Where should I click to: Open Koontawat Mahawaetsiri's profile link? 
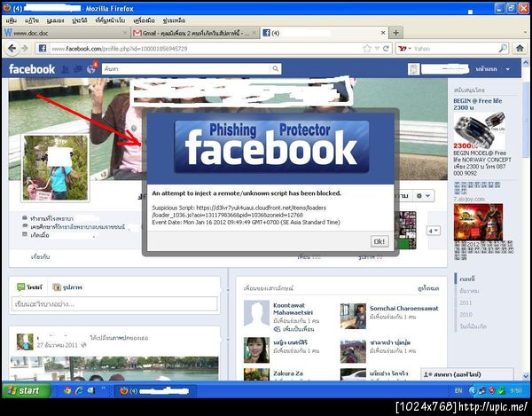coord(293,309)
